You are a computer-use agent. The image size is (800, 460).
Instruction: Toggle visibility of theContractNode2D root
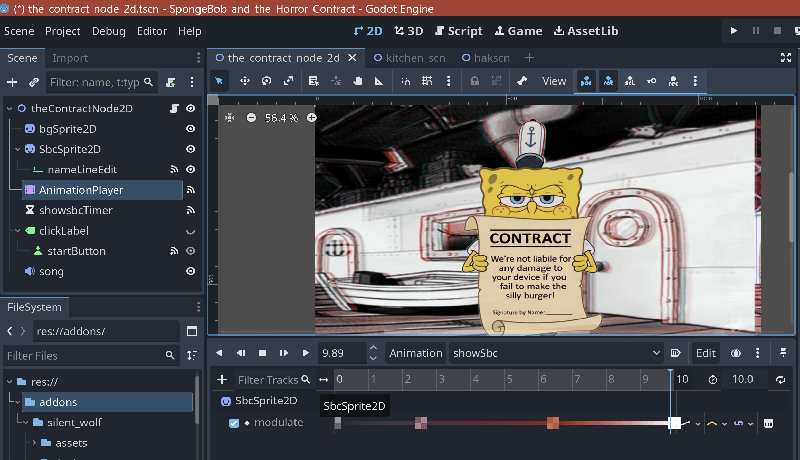click(190, 108)
